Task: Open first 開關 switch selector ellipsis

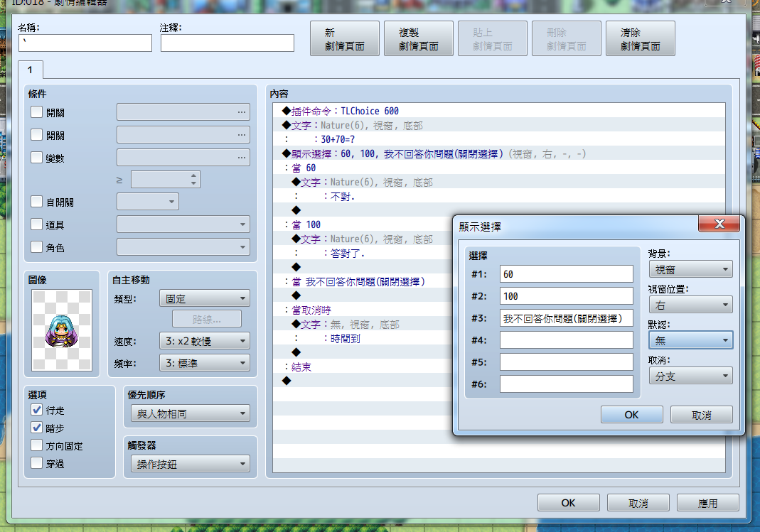Action: 242,112
